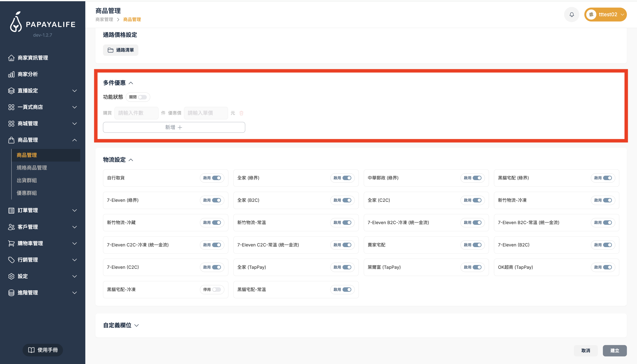Click the red trash delete icon
The width and height of the screenshot is (637, 364).
point(241,113)
